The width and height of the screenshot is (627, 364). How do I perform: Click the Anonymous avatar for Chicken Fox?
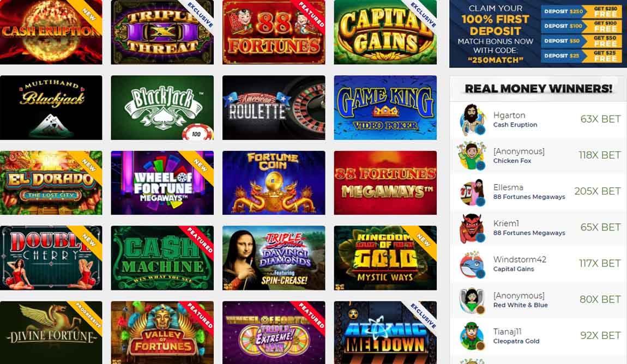coord(472,156)
